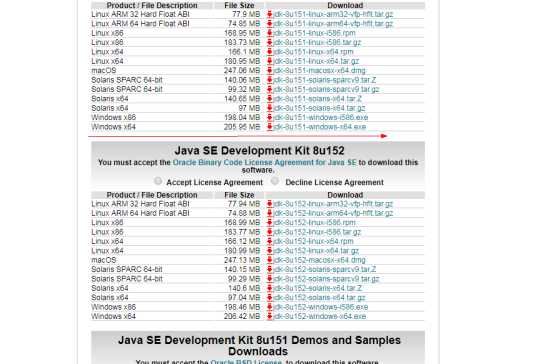Download jdk-8u152-linux-i586.rpm

314,223
